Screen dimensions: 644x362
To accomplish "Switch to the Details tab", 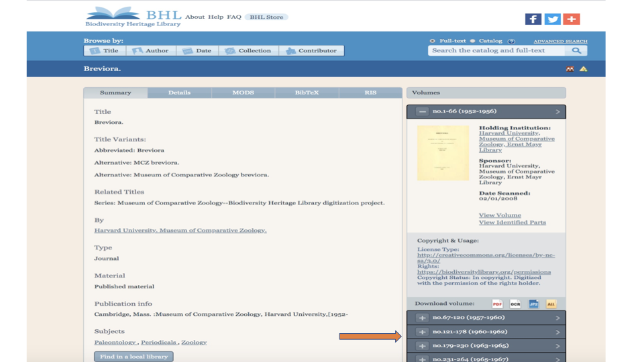I will [179, 93].
